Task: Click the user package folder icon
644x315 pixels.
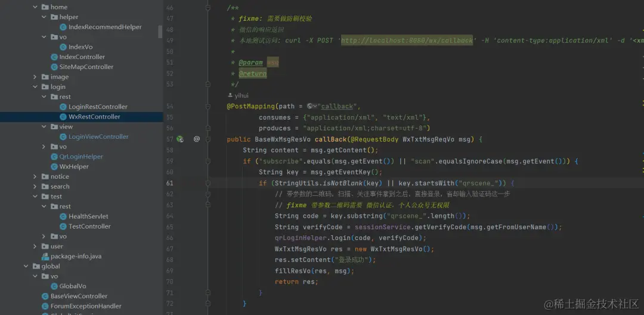Action: click(45, 246)
